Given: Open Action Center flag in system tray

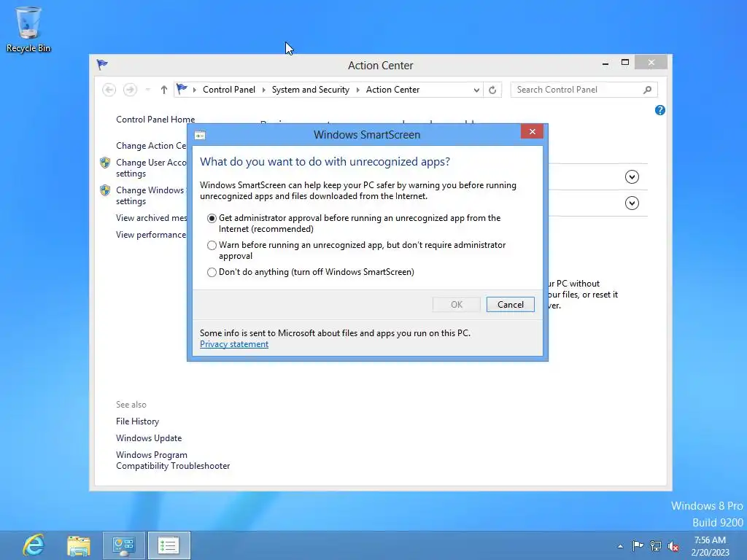Looking at the screenshot, I should coord(638,545).
